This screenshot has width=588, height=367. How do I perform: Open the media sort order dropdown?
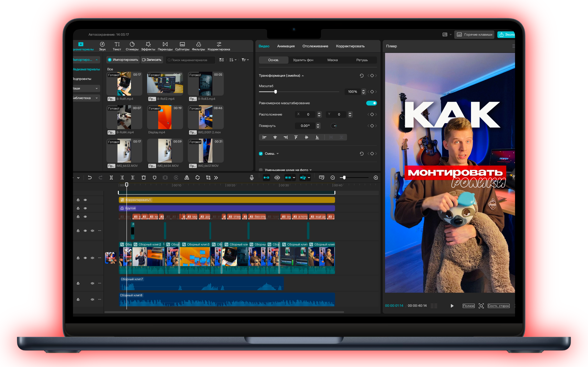pos(233,60)
